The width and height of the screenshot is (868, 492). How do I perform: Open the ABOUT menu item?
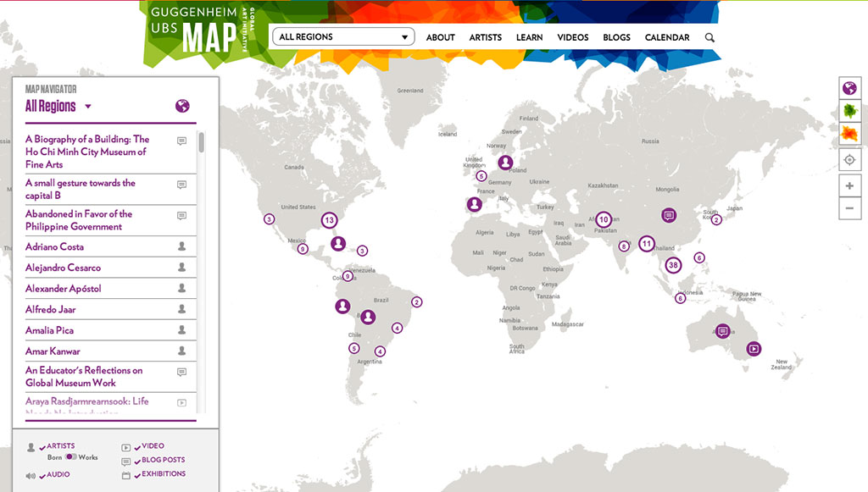tap(440, 37)
